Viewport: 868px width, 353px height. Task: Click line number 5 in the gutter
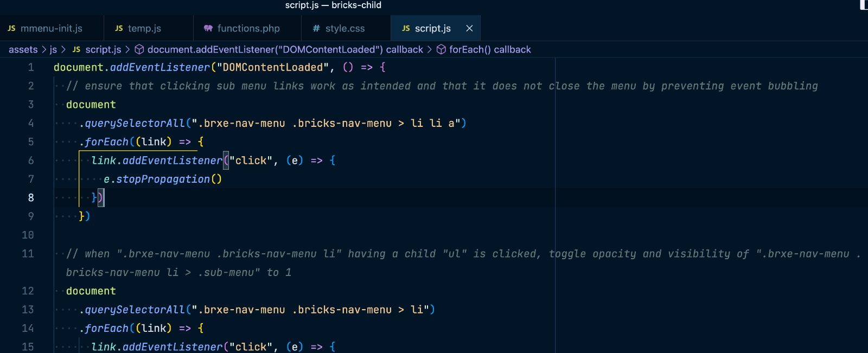(31, 142)
